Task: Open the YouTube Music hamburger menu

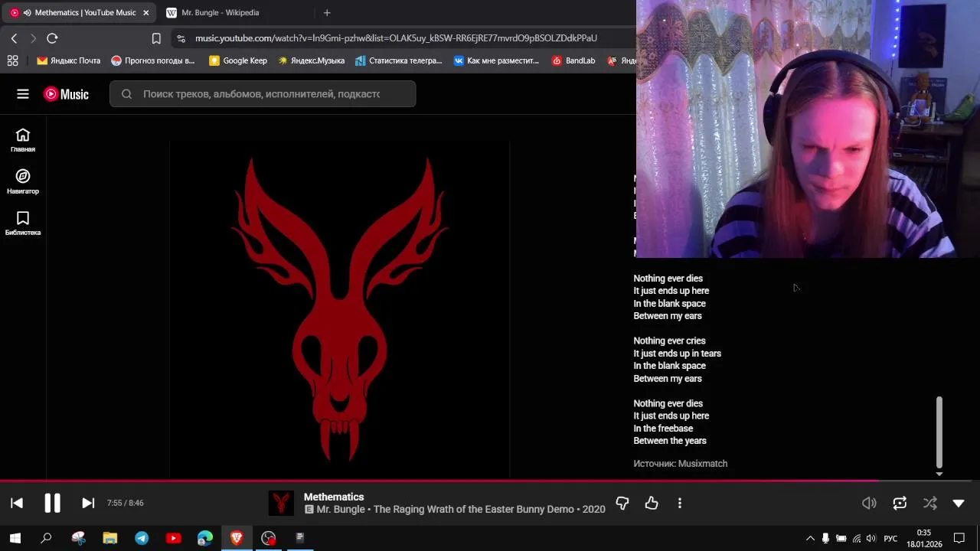Action: point(23,94)
